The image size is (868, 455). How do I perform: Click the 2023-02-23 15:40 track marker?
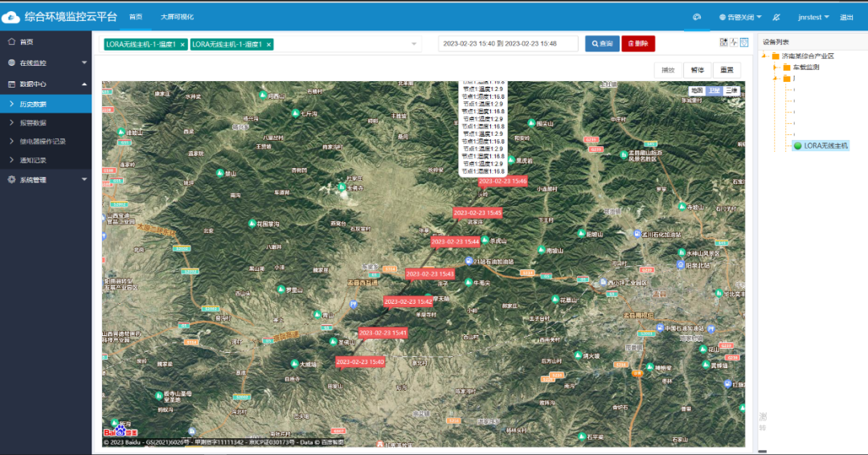tap(360, 362)
